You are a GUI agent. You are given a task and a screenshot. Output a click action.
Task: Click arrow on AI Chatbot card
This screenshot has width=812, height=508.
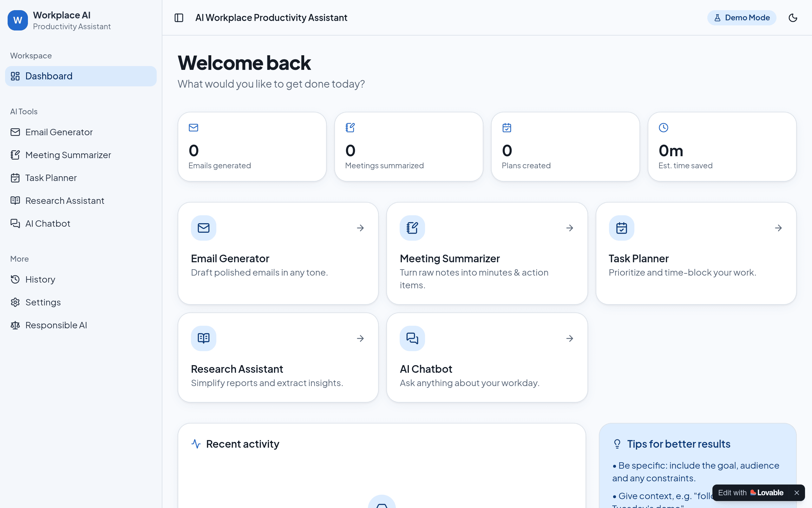click(570, 338)
